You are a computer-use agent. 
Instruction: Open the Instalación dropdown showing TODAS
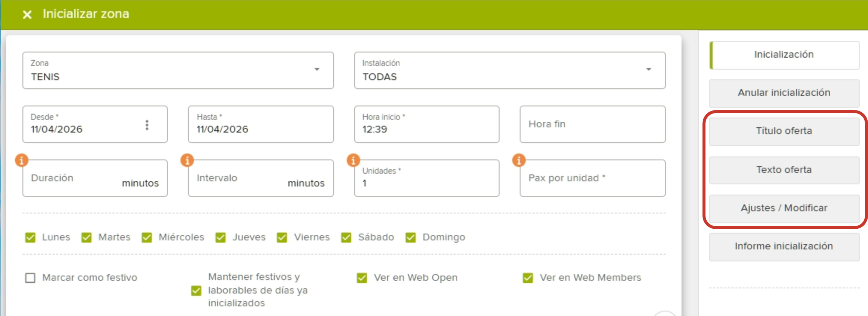(510, 70)
